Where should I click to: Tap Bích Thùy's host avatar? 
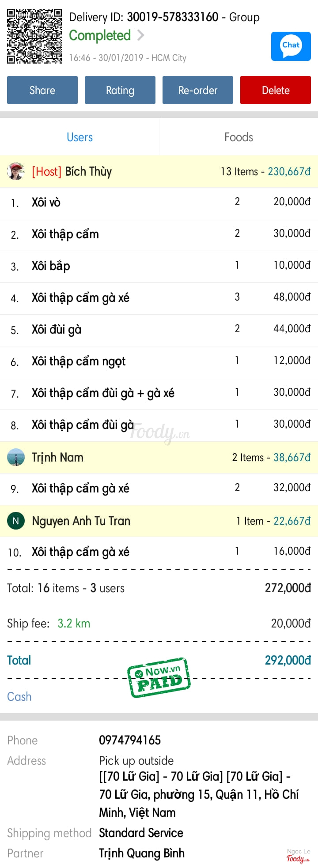click(x=16, y=171)
